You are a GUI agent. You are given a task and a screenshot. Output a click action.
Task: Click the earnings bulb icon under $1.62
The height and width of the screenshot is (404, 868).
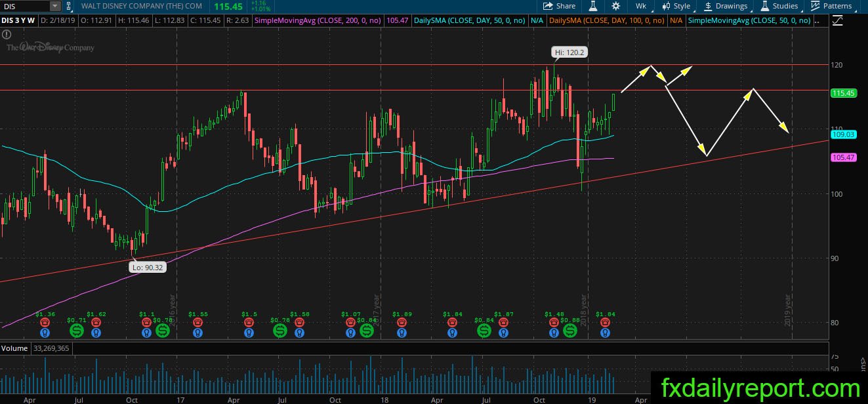(x=96, y=333)
